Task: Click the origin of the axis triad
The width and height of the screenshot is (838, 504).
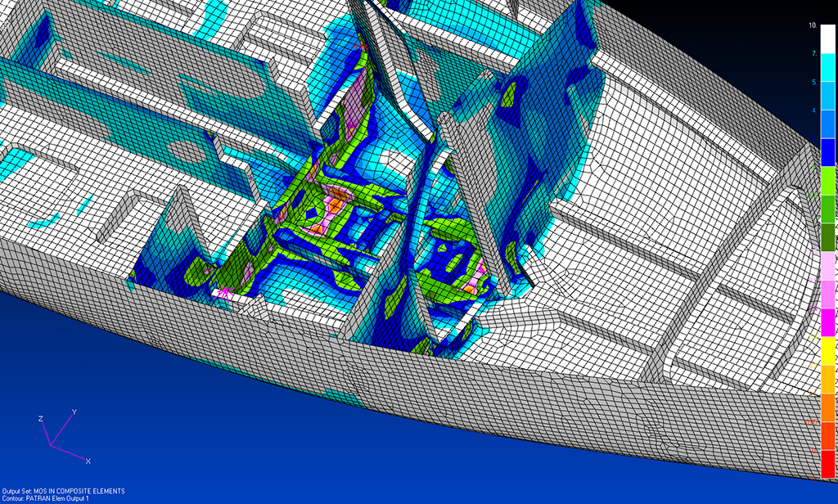Action: tap(52, 446)
